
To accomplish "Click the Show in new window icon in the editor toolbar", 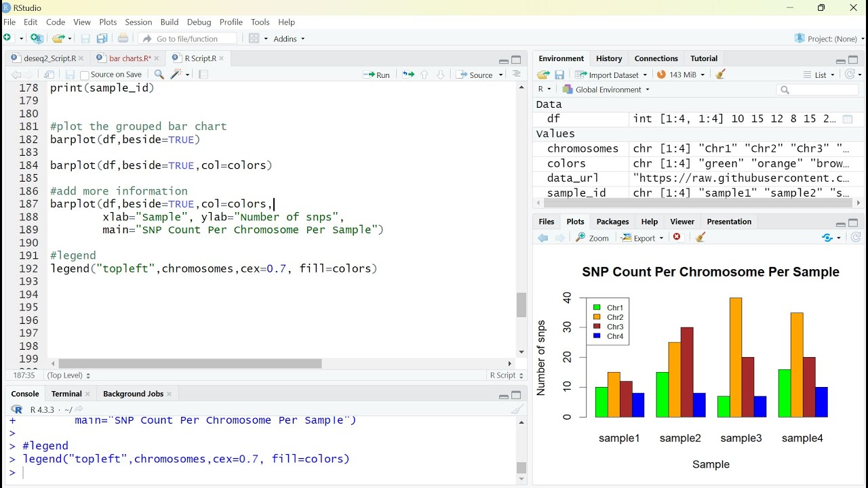I will [x=49, y=75].
